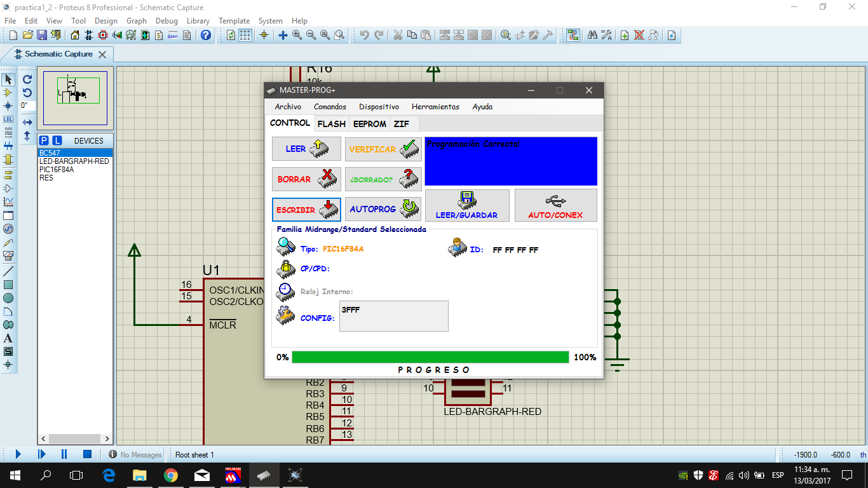Viewport: 868px width, 488px height.
Task: Click the simulation Stop button
Action: (88, 454)
